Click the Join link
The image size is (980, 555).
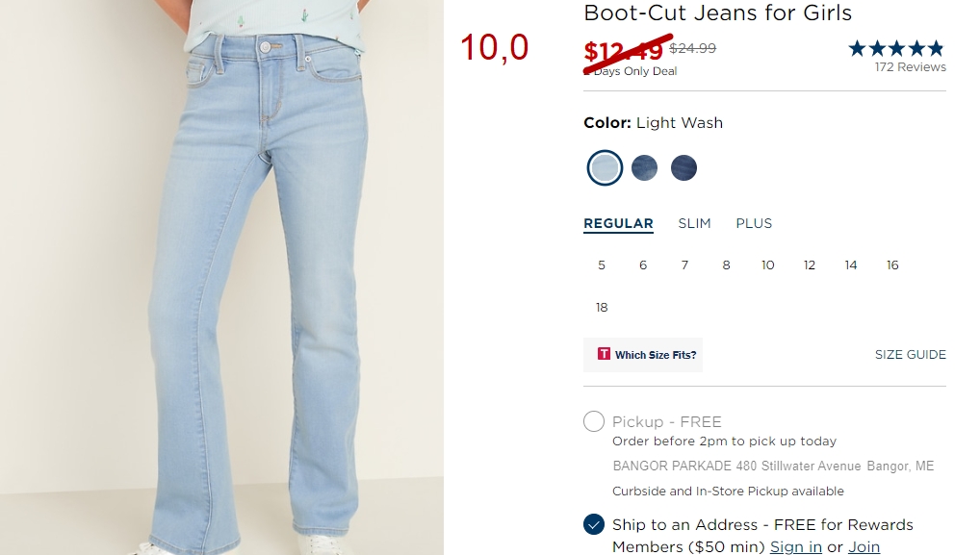tap(864, 547)
